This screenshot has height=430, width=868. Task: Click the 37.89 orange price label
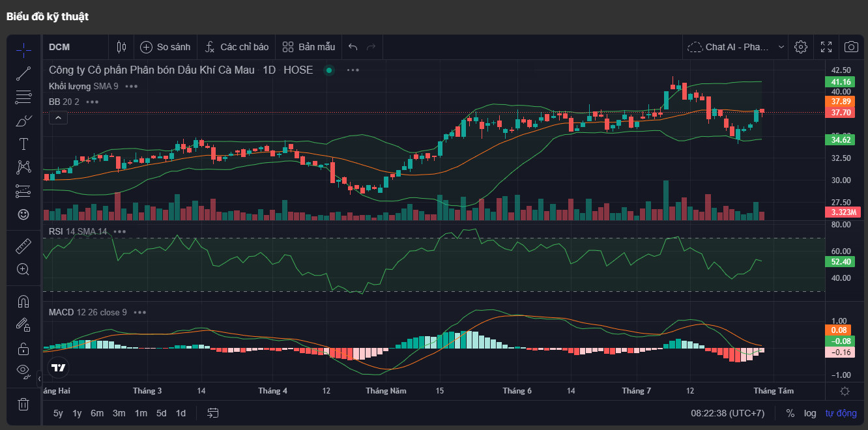point(841,102)
